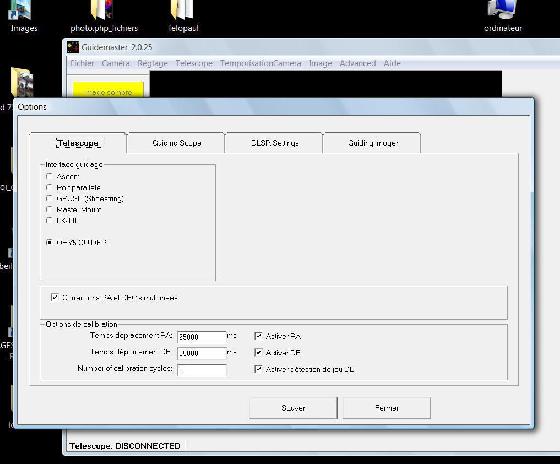Select the LX200 interface option
The width and height of the screenshot is (560, 464).
tap(49, 220)
